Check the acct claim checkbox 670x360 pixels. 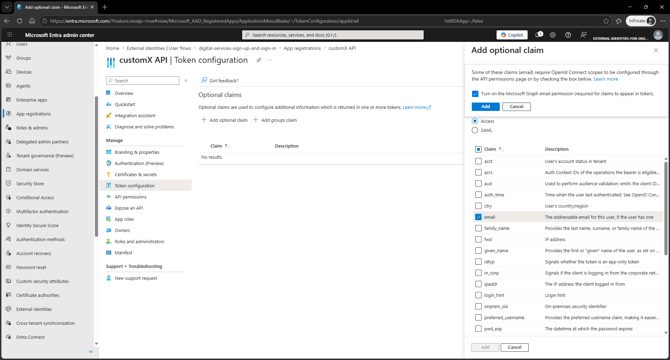click(479, 161)
